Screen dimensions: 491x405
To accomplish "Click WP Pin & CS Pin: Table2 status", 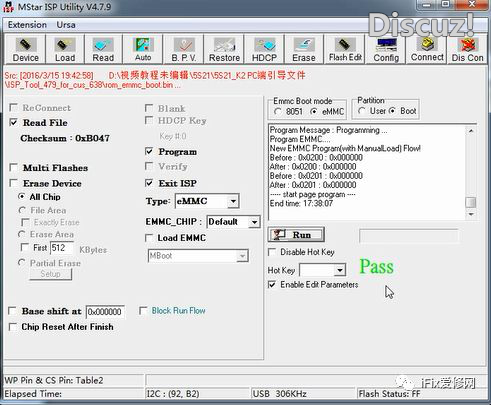I will click(73, 380).
